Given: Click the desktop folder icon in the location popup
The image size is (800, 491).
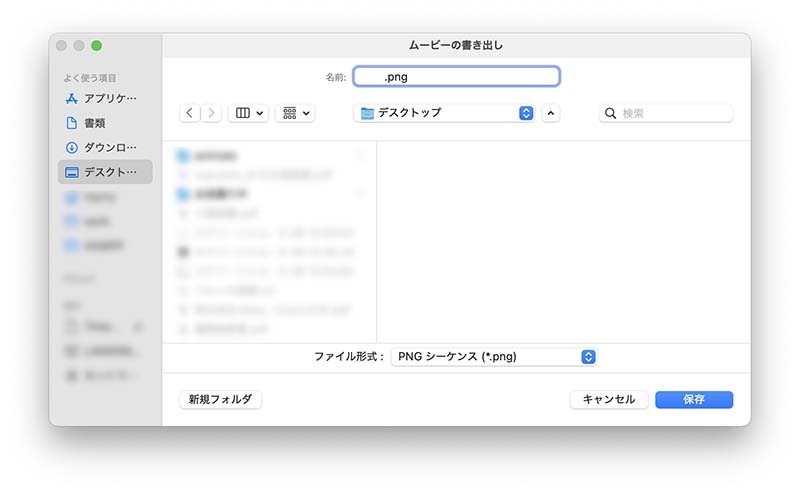Looking at the screenshot, I should point(367,113).
